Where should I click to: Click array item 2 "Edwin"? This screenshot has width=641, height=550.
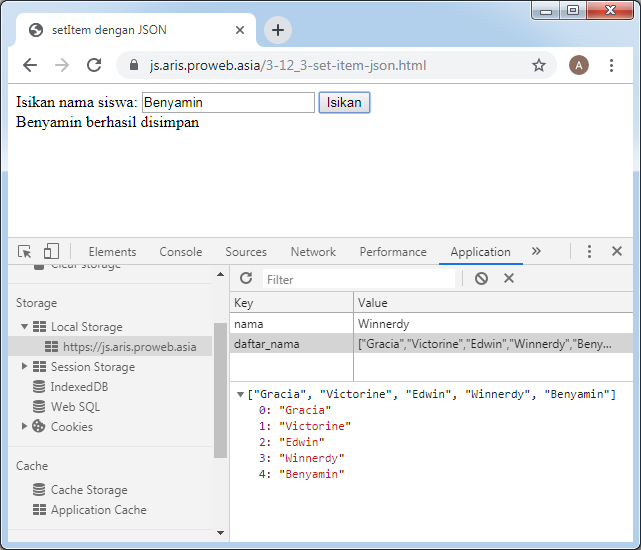point(291,442)
